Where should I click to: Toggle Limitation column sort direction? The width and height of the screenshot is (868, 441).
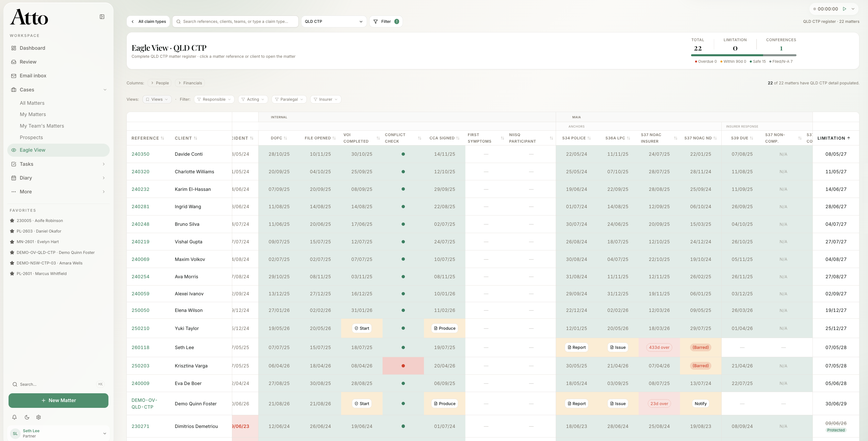848,138
